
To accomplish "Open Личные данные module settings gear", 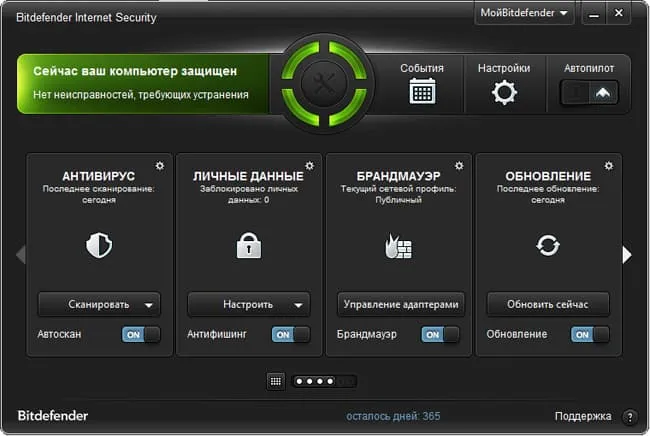I will coord(309,166).
